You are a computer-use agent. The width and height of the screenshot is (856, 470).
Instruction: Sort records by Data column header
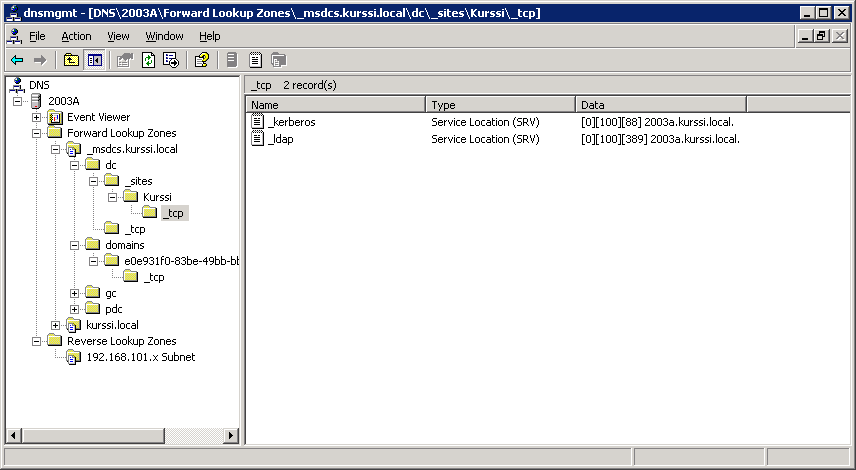pos(661,105)
